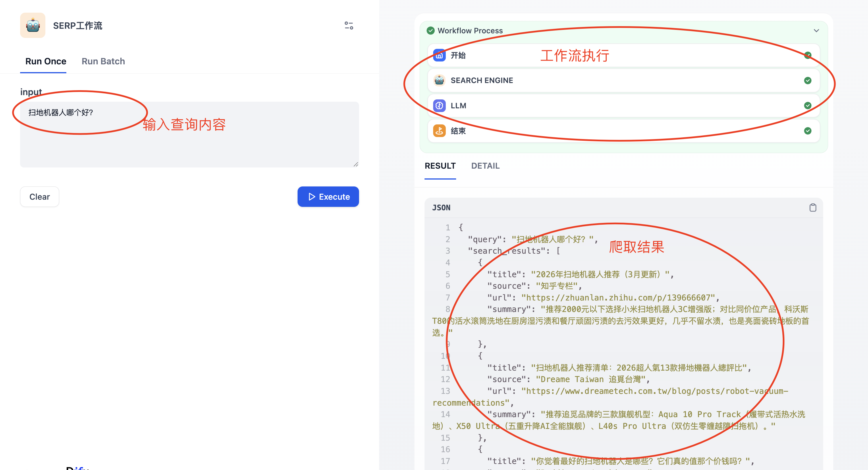868x470 pixels.
Task: Grab the input textarea resize handle
Action: point(356,164)
